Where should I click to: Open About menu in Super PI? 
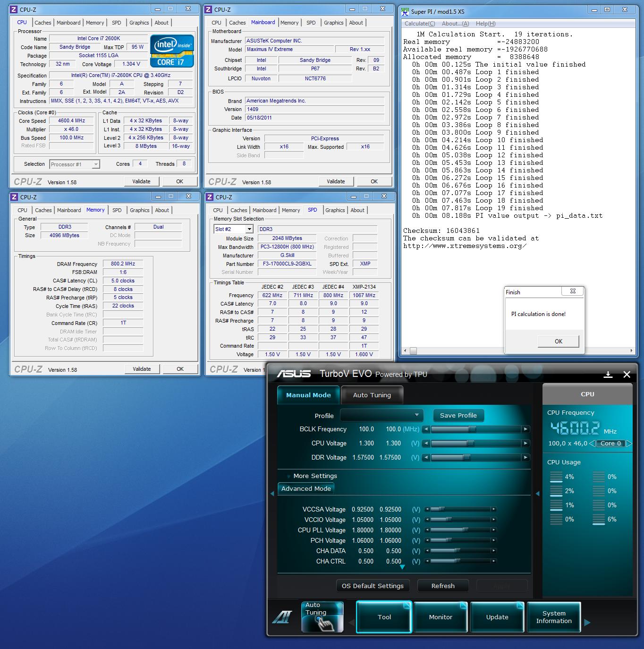point(456,24)
